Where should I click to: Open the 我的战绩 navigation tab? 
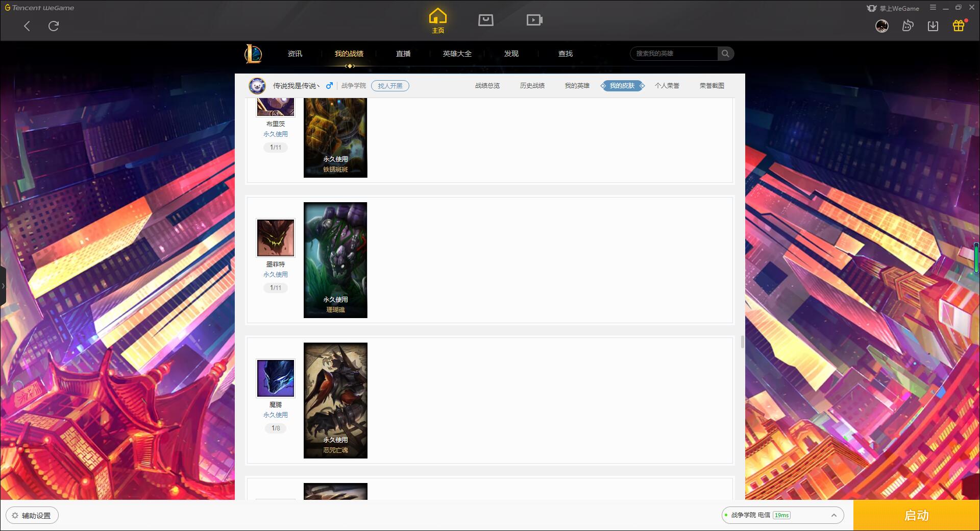coord(349,54)
